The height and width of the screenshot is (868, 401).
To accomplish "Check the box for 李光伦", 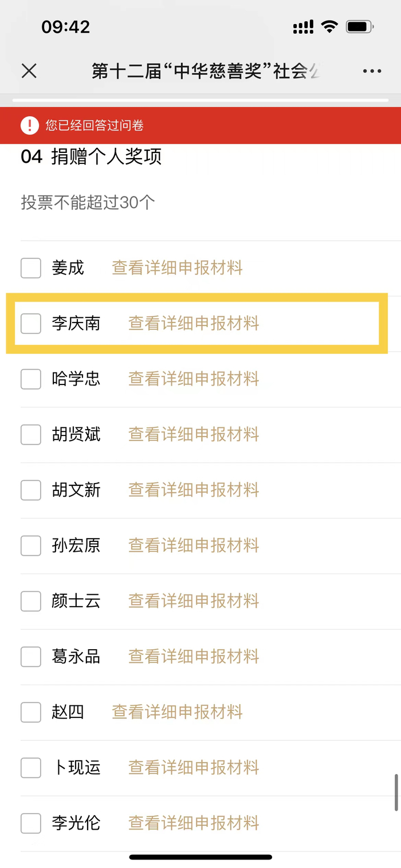I will [31, 823].
